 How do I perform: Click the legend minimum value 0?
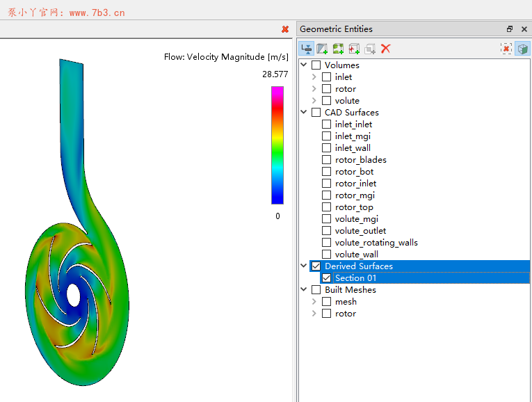click(277, 216)
